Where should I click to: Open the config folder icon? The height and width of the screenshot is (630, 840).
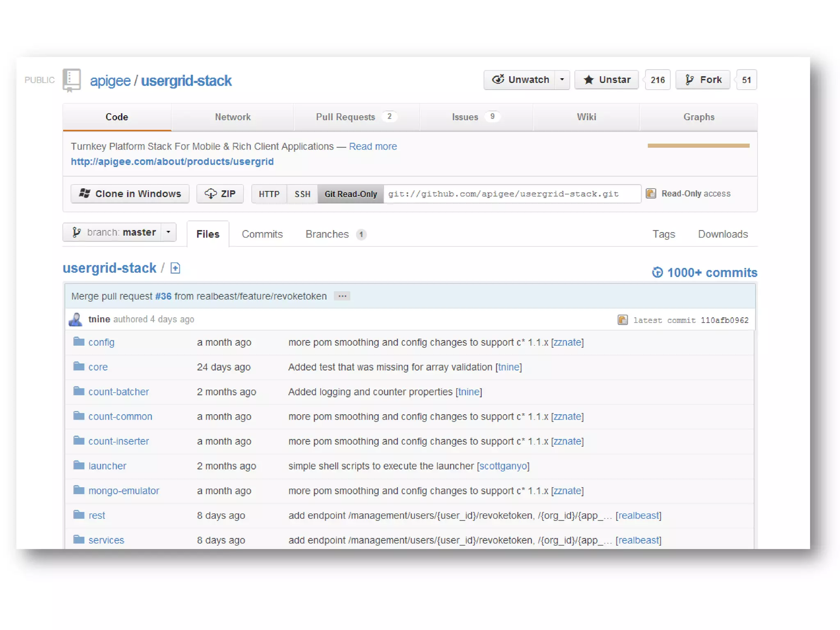tap(79, 342)
